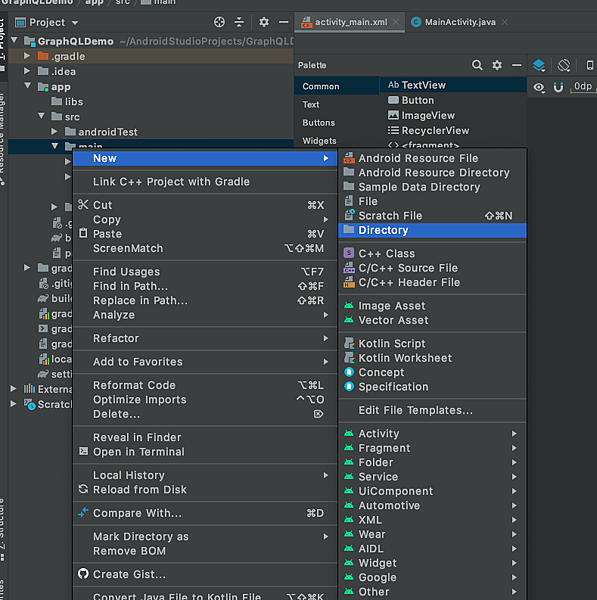Create new Scratch File
Screen dimensions: 597x600
coord(432,216)
